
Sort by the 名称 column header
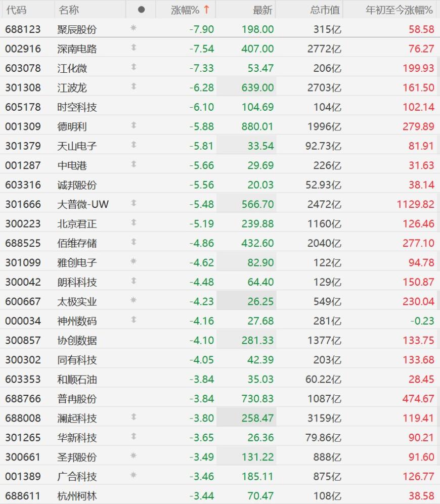[x=68, y=10]
